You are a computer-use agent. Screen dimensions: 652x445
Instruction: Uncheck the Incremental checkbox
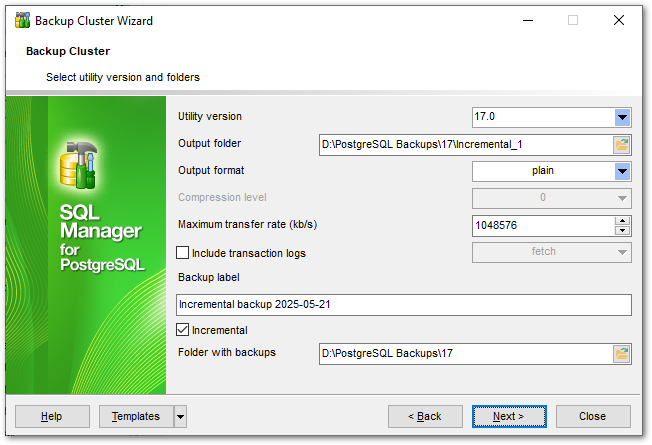pos(183,329)
